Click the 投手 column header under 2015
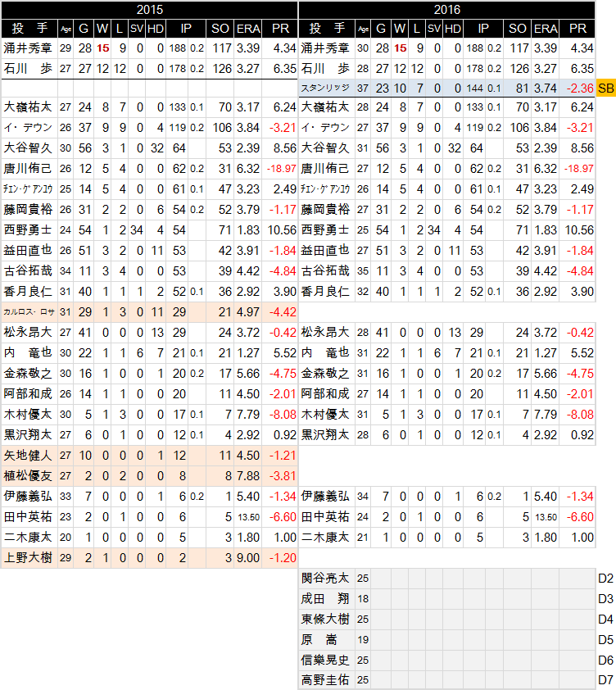 click(29, 29)
